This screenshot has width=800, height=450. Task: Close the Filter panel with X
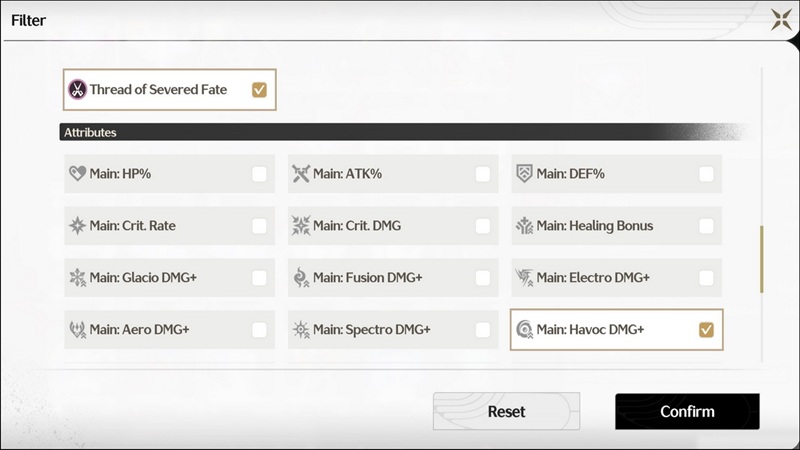pos(780,20)
